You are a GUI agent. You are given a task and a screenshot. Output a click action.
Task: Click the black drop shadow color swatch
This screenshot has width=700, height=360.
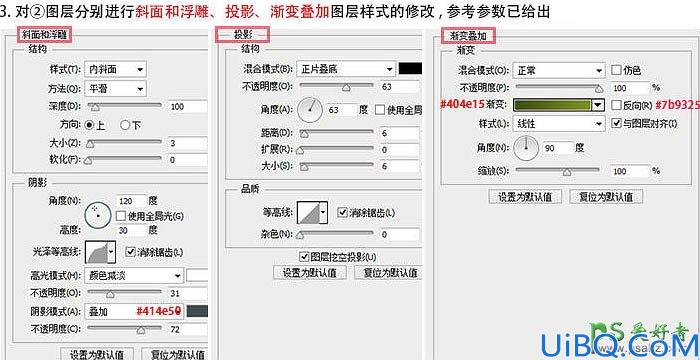tap(410, 68)
